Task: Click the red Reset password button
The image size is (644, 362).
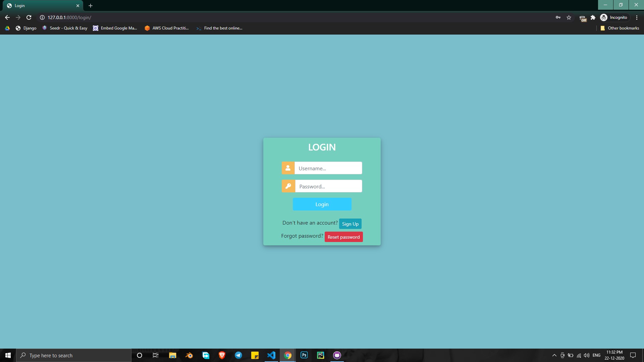Action: 343,237
